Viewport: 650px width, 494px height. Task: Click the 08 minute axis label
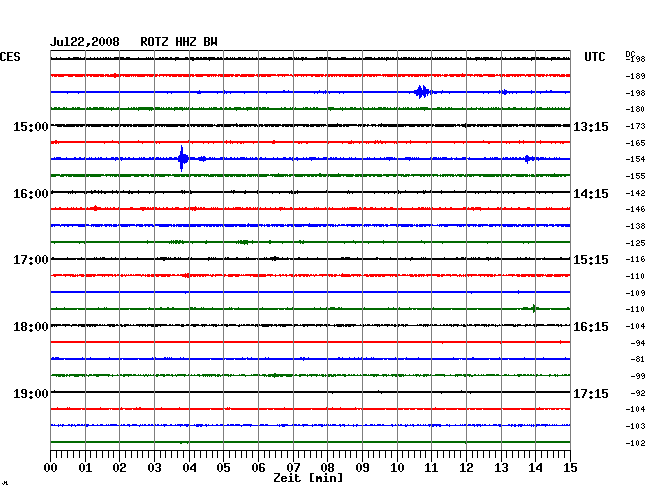[327, 468]
